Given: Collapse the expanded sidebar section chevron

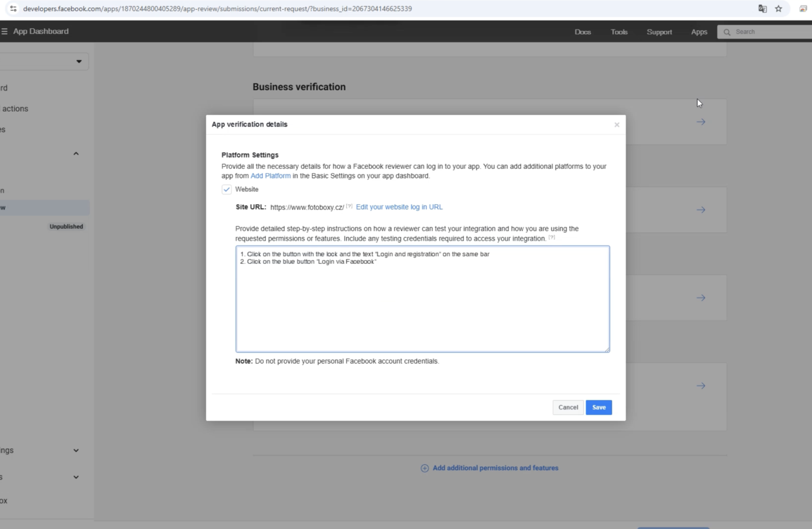Looking at the screenshot, I should click(x=76, y=154).
